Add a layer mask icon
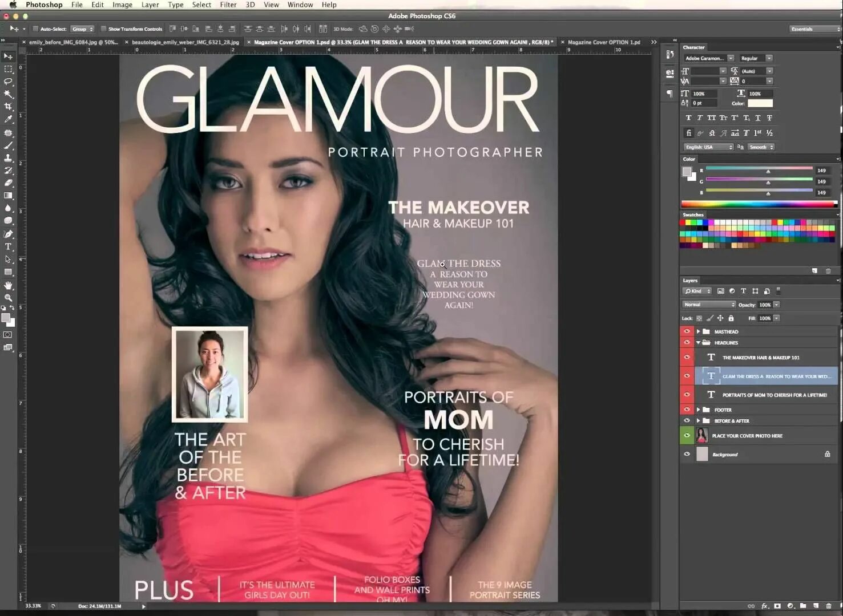 777,606
